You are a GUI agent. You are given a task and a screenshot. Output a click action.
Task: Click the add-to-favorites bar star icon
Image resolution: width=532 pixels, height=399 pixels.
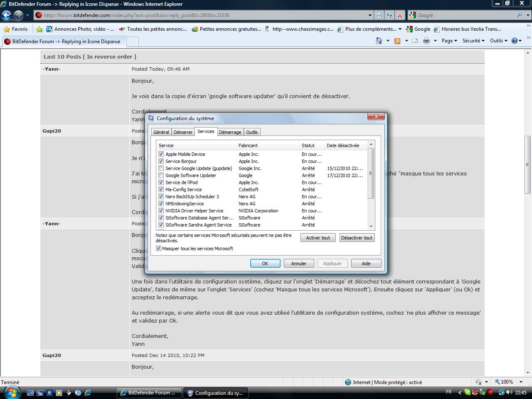tap(39, 29)
